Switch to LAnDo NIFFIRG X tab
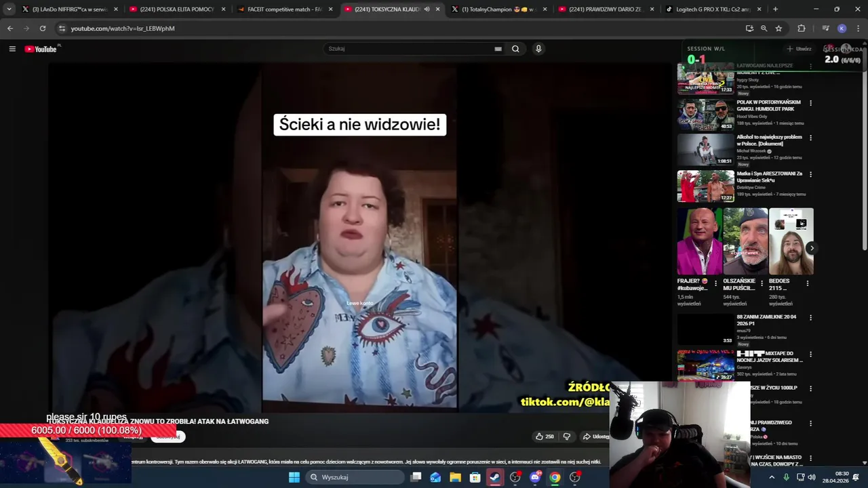868x488 pixels. click(70, 9)
